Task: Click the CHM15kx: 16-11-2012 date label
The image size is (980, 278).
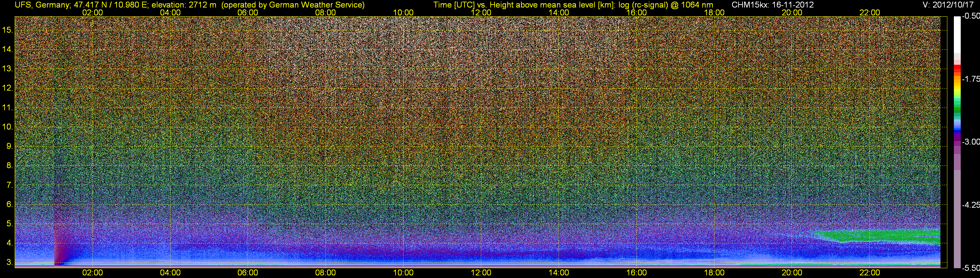Action: point(772,5)
